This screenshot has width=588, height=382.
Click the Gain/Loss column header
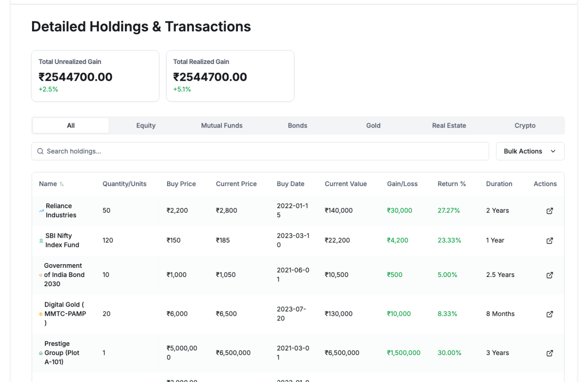402,184
